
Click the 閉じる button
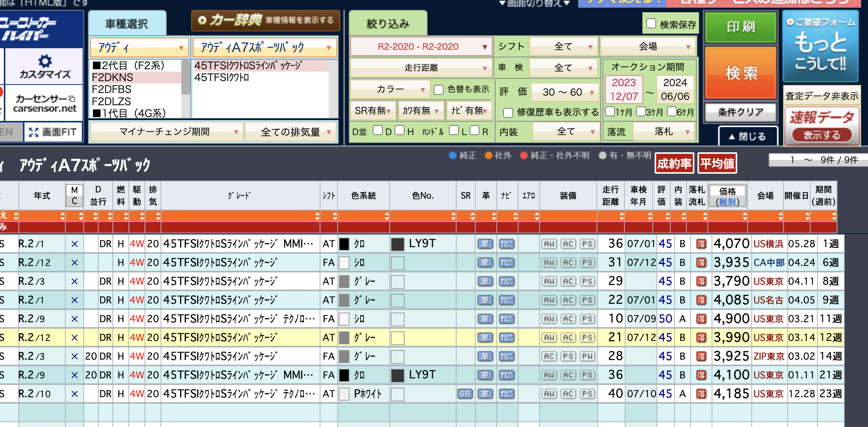pyautogui.click(x=748, y=136)
